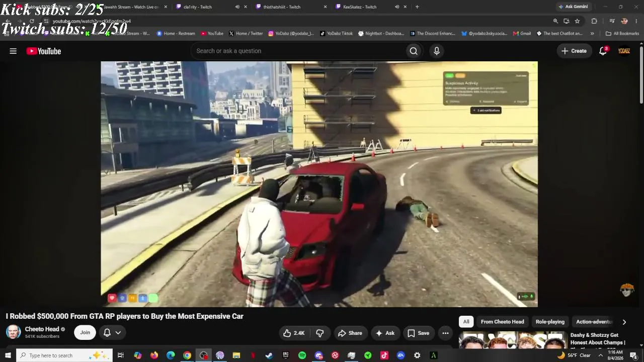Click the Ask button below the video
This screenshot has height=362, width=644.
point(385,333)
